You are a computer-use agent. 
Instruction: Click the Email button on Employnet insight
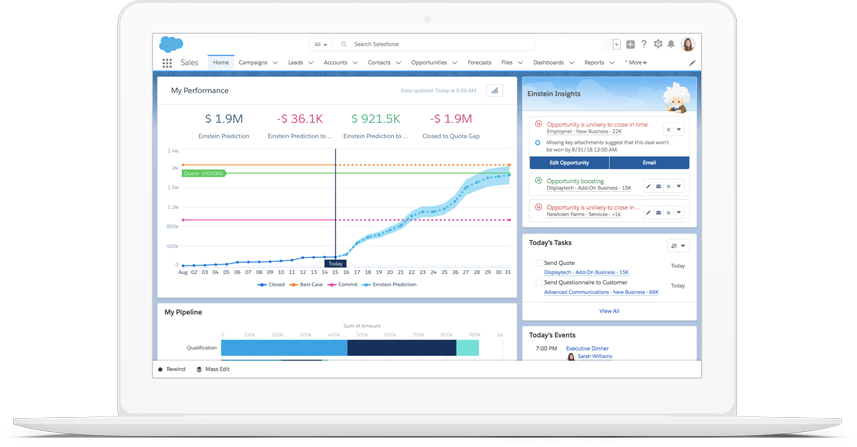coord(649,163)
